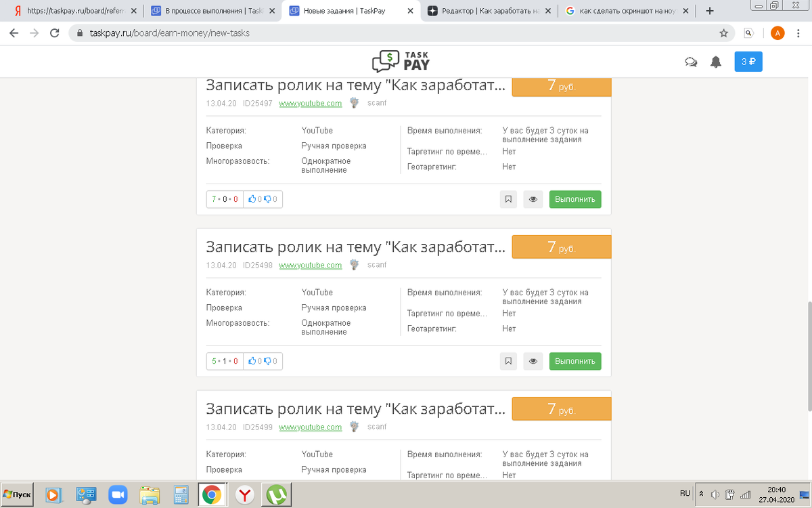
Task: Click the clock showing 20:40 27.04.2020
Action: click(x=776, y=494)
